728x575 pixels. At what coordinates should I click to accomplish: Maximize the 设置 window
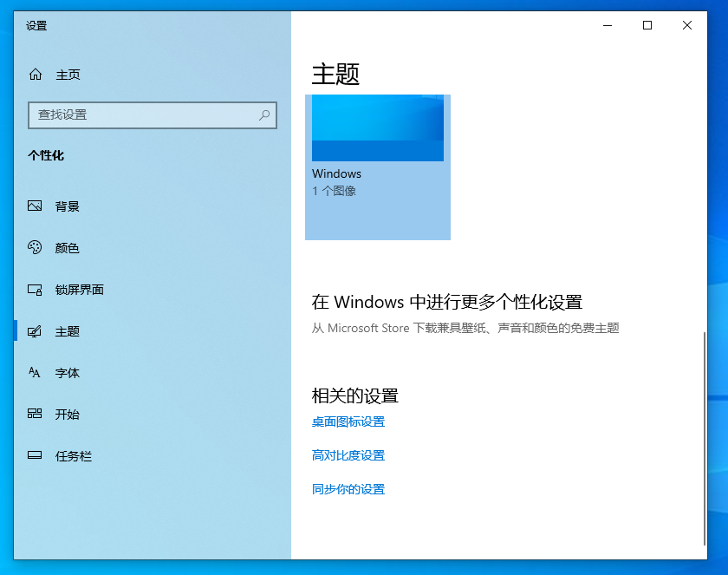(x=647, y=25)
